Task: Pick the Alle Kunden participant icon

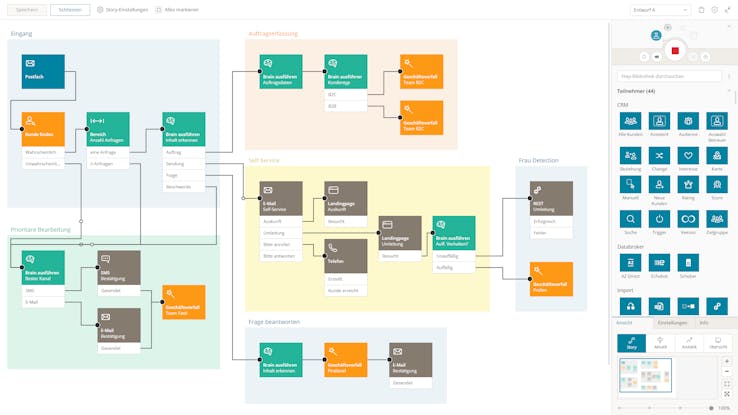Action: [630, 123]
